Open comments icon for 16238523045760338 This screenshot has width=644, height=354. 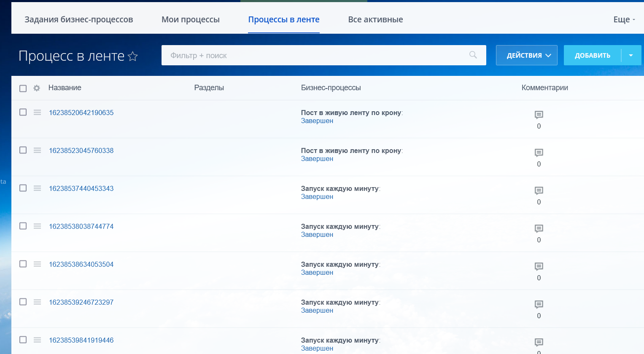(x=539, y=153)
